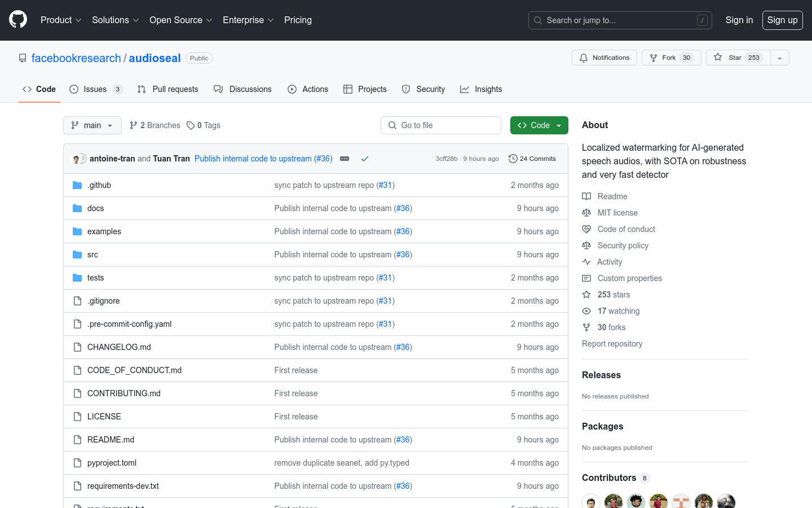Star the audioseal repository

pos(738,58)
